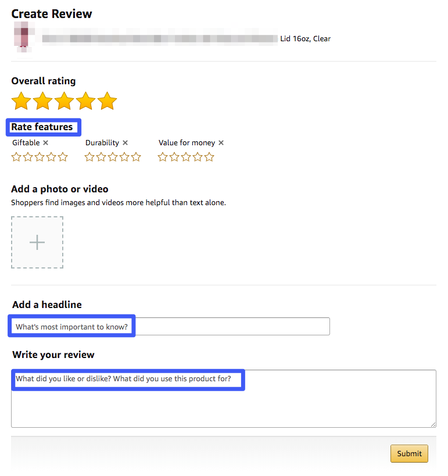Rate Durability three stars

point(113,157)
